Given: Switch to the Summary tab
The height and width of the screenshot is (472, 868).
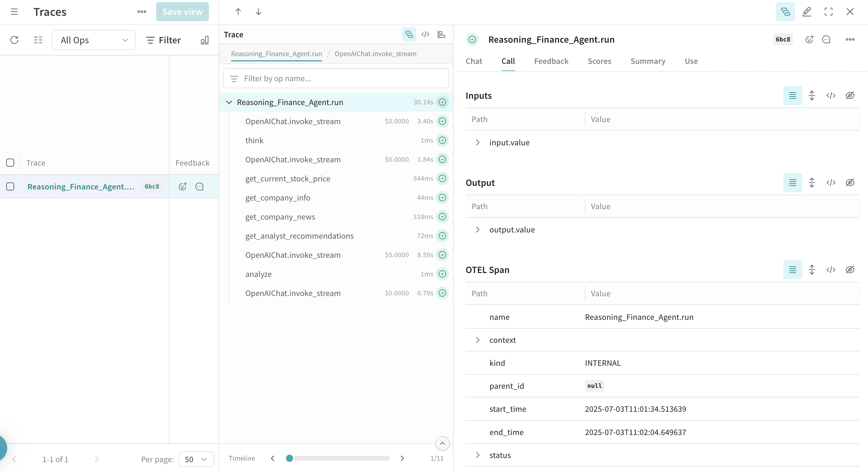Looking at the screenshot, I should [x=648, y=61].
